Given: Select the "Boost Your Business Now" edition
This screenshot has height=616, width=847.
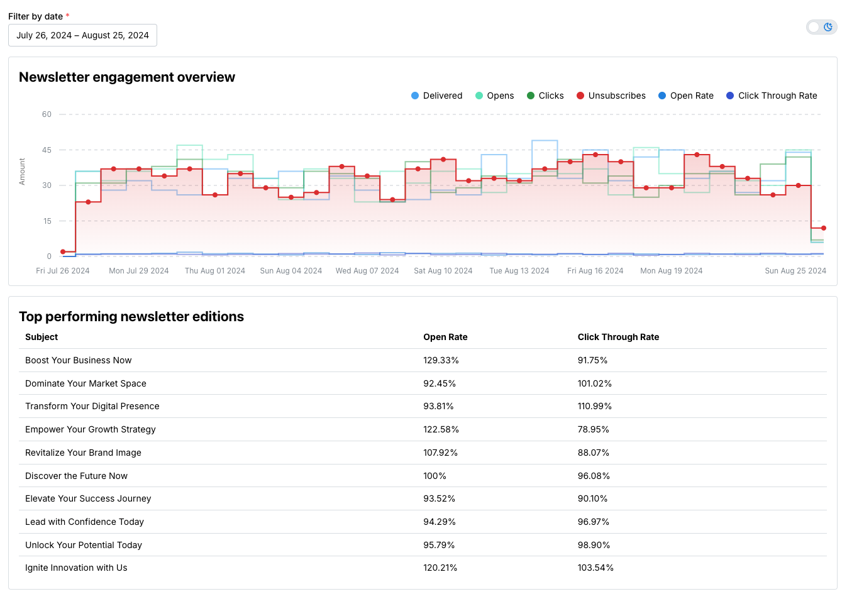Looking at the screenshot, I should (x=78, y=360).
